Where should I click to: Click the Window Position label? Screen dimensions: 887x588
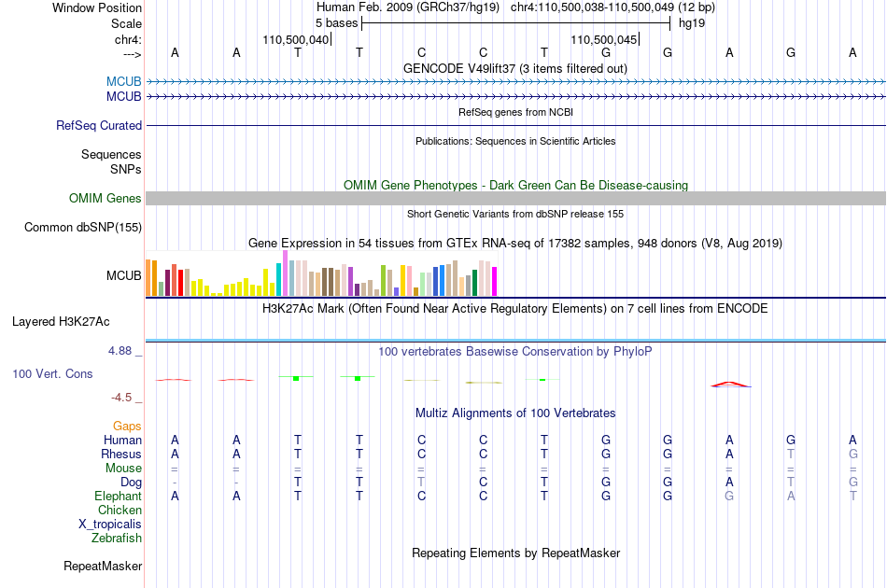pyautogui.click(x=97, y=7)
